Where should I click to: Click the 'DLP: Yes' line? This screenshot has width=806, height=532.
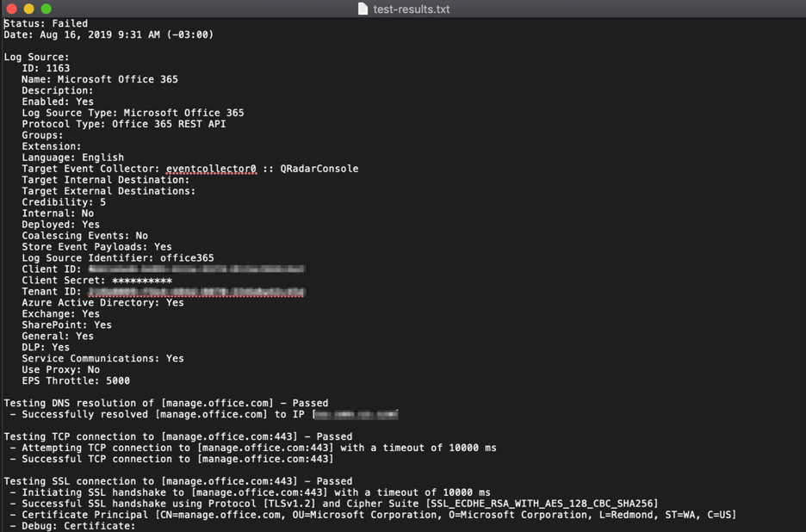pyautogui.click(x=46, y=348)
